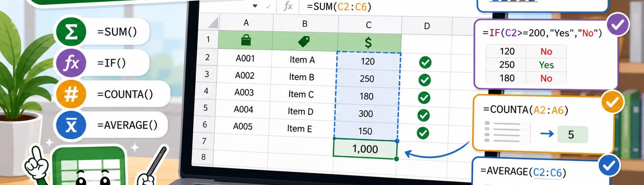
Task: Select row 7 header
Action: (204, 141)
